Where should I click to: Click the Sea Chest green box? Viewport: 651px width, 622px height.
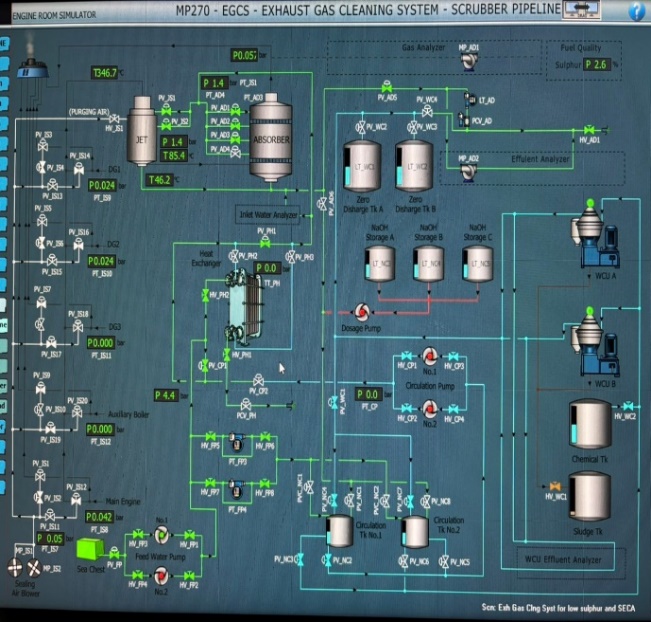coord(91,549)
